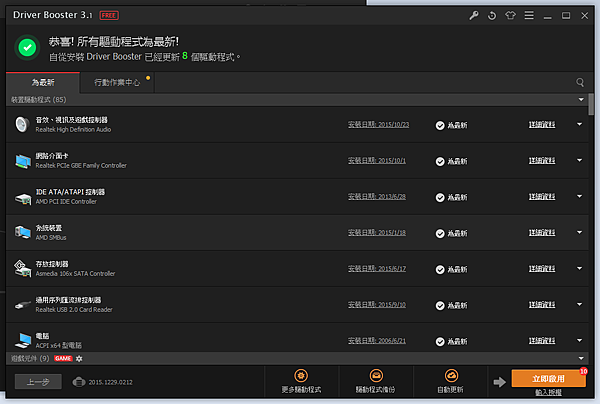Image resolution: width=600 pixels, height=404 pixels.
Task: Select the 為最新 tab
Action: [x=43, y=82]
